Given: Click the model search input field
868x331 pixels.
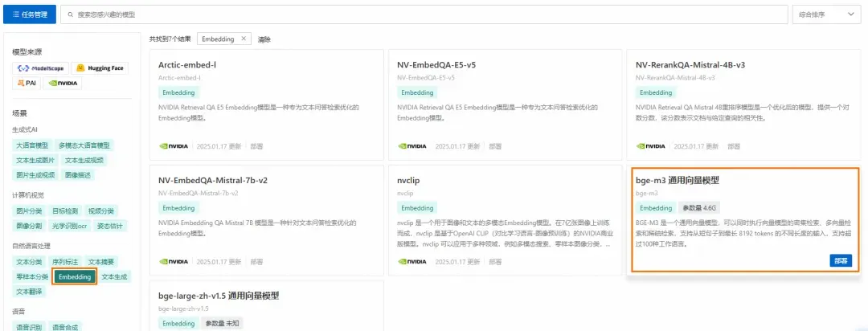Looking at the screenshot, I should point(424,14).
